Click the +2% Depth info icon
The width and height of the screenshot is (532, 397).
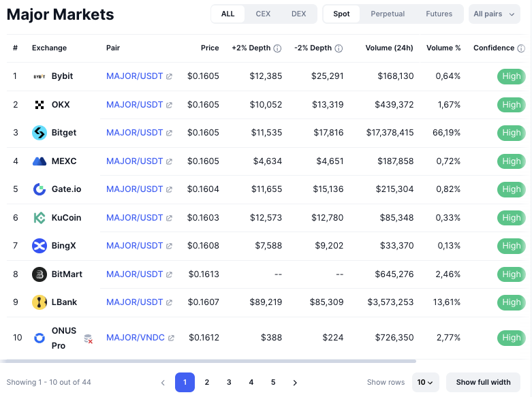click(277, 48)
